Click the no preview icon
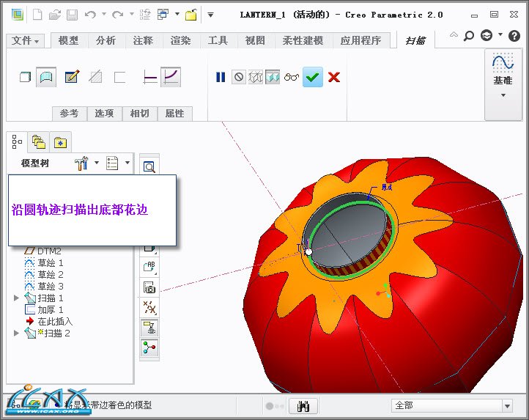 pyautogui.click(x=239, y=77)
